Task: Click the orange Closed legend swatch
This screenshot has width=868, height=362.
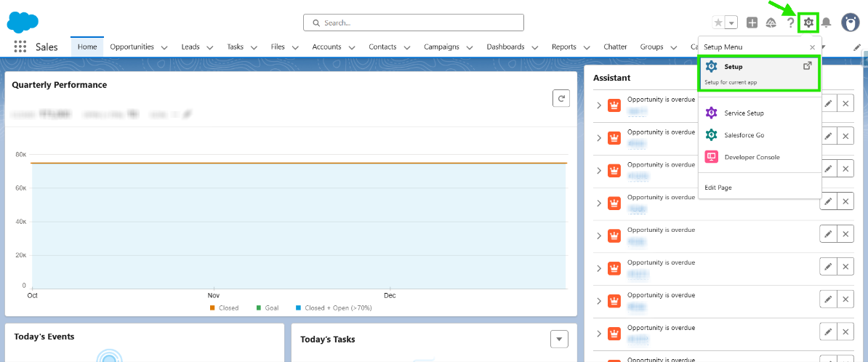Action: [x=212, y=307]
